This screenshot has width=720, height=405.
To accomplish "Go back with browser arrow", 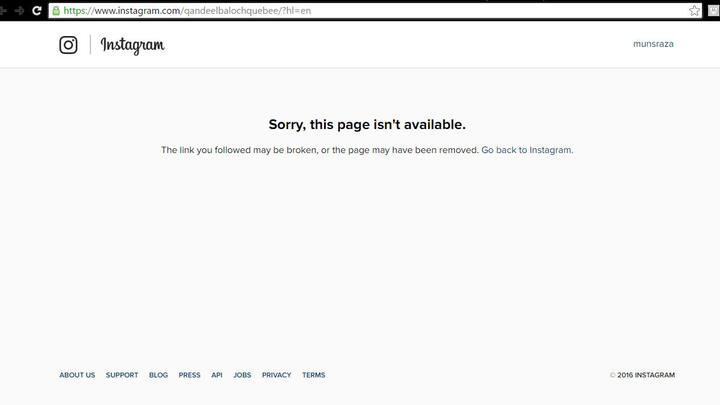I will [3, 11].
